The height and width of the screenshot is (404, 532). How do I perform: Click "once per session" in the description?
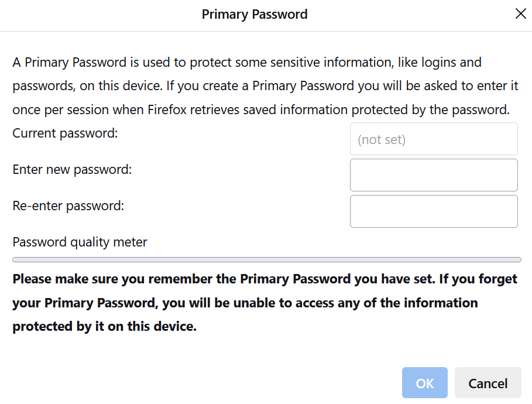[x=54, y=109]
